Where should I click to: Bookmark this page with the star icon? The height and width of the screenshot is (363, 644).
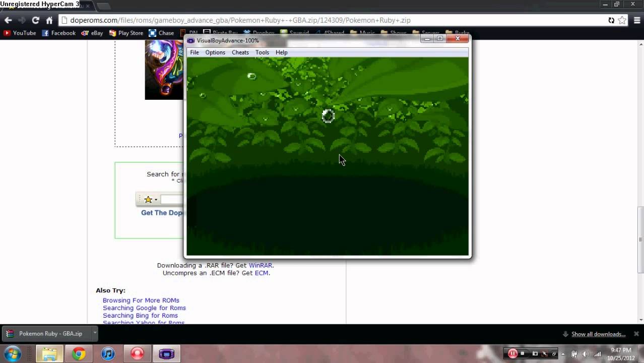click(622, 20)
